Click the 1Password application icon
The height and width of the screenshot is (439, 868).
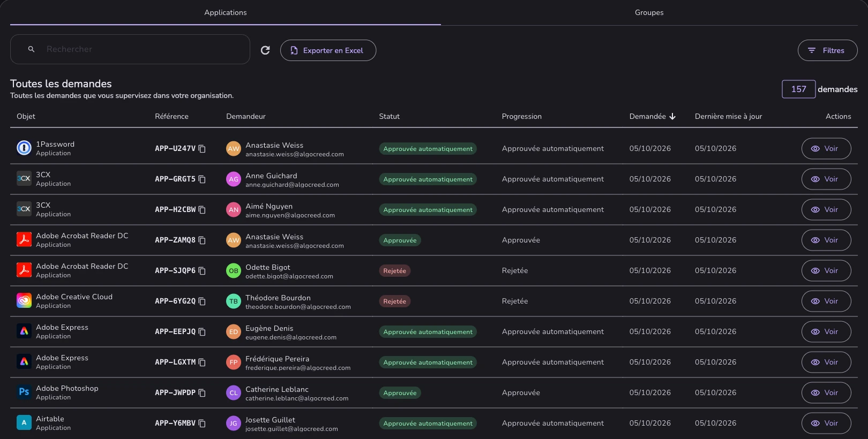click(24, 148)
